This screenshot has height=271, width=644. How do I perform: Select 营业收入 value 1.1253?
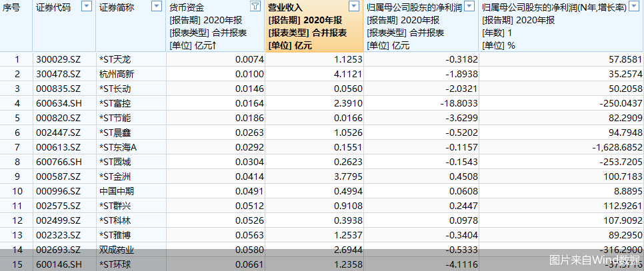348,60
